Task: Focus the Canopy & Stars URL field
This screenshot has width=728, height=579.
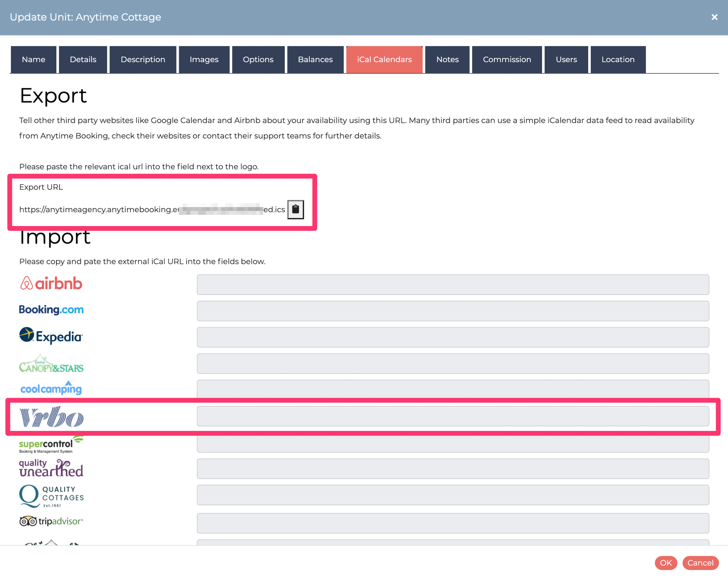Action: [x=453, y=364]
